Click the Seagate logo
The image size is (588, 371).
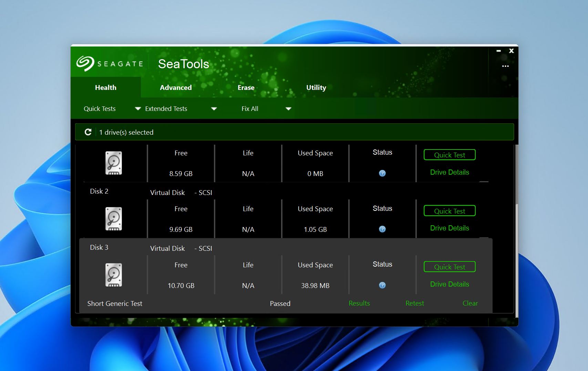(x=110, y=64)
